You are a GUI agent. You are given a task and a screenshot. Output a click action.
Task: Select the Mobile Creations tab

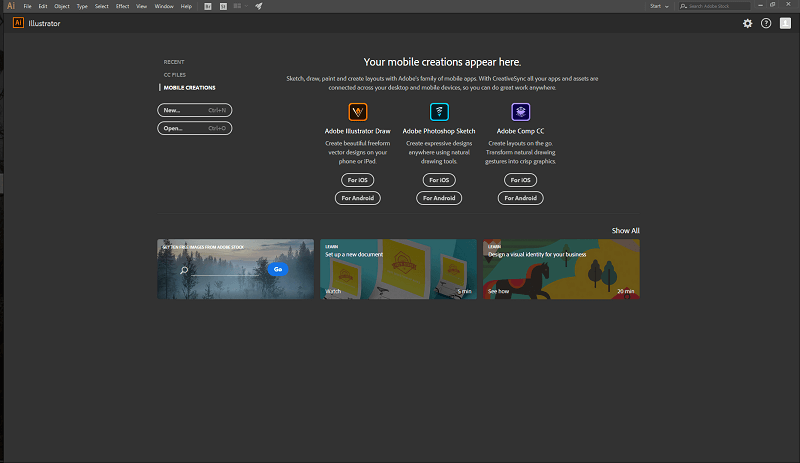pos(189,88)
